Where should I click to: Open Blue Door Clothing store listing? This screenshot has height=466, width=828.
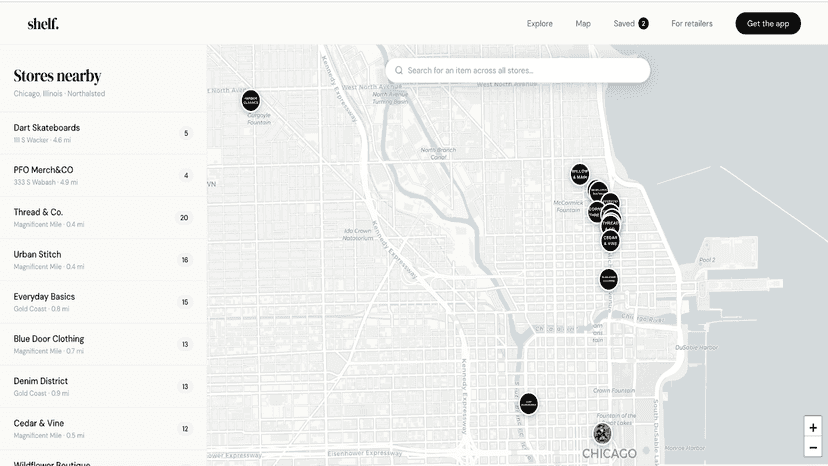103,344
